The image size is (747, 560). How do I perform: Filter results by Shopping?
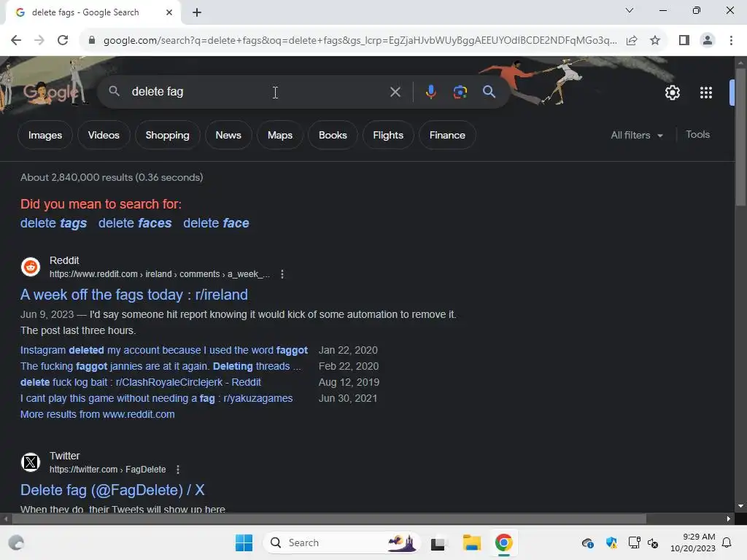coord(167,135)
